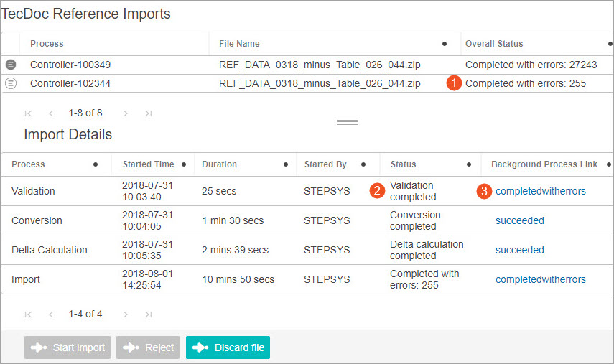The width and height of the screenshot is (614, 364).
Task: Click the Reject button
Action: [148, 347]
